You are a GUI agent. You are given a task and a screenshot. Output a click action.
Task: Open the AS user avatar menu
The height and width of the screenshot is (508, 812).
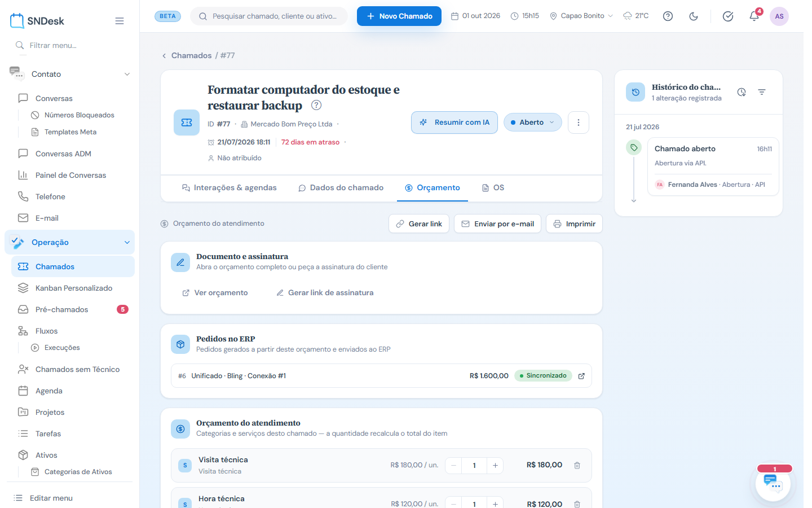coord(779,16)
